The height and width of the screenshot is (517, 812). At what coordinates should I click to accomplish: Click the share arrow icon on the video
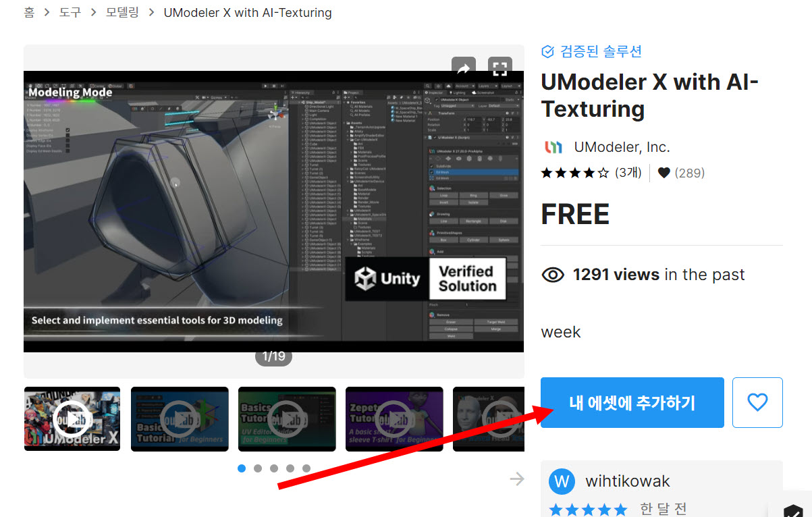click(x=464, y=68)
